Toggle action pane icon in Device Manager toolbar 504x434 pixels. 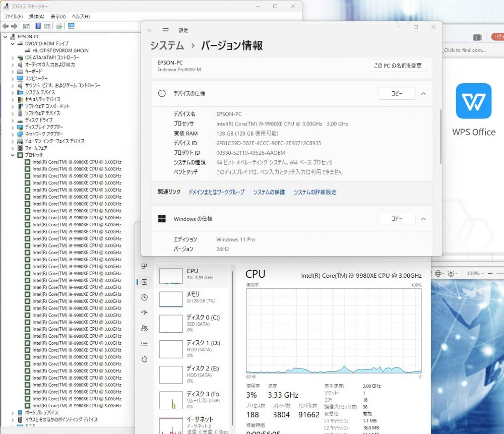(47, 26)
